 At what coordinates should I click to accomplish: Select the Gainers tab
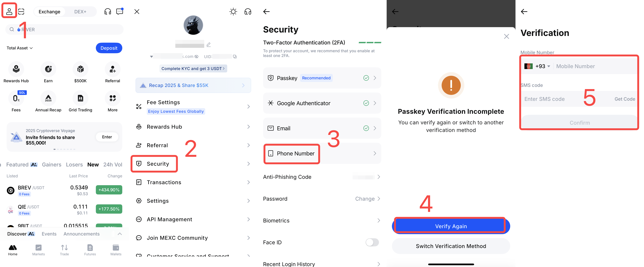51,165
